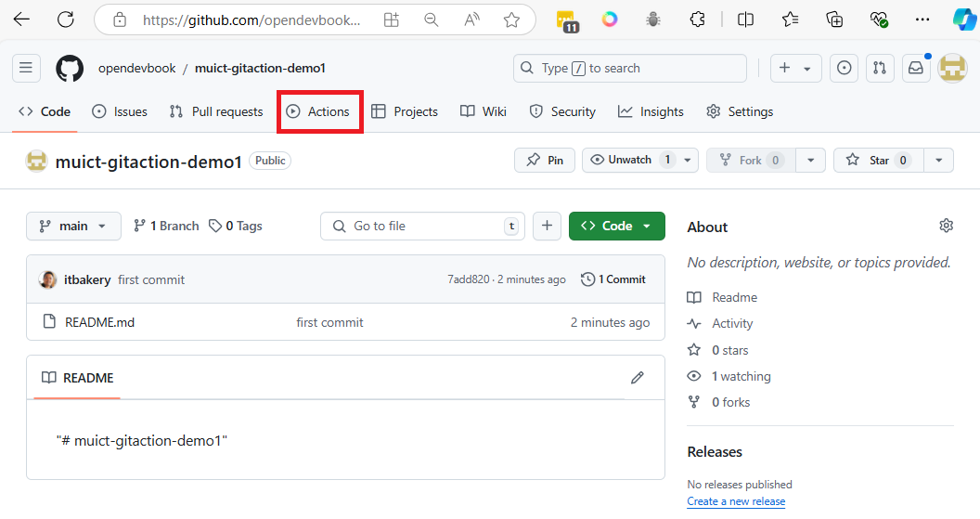Reload the page with refresh icon
The image size is (980, 519).
(66, 19)
